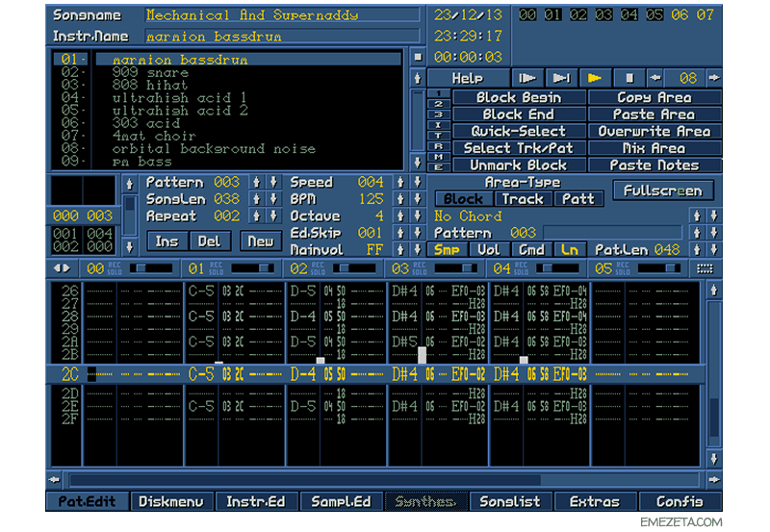The width and height of the screenshot is (770, 532).
Task: Click left arrow beside value 08
Action: (x=655, y=78)
